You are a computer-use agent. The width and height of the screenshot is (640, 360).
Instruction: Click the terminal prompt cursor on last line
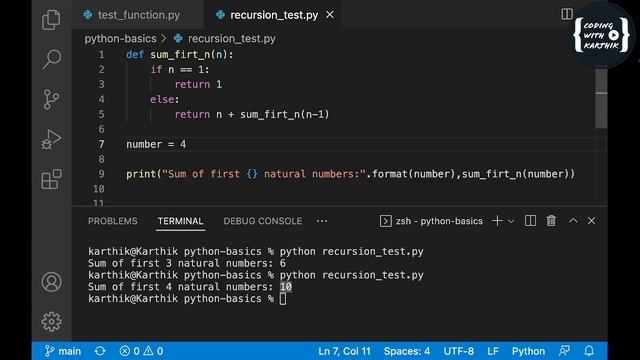[283, 299]
